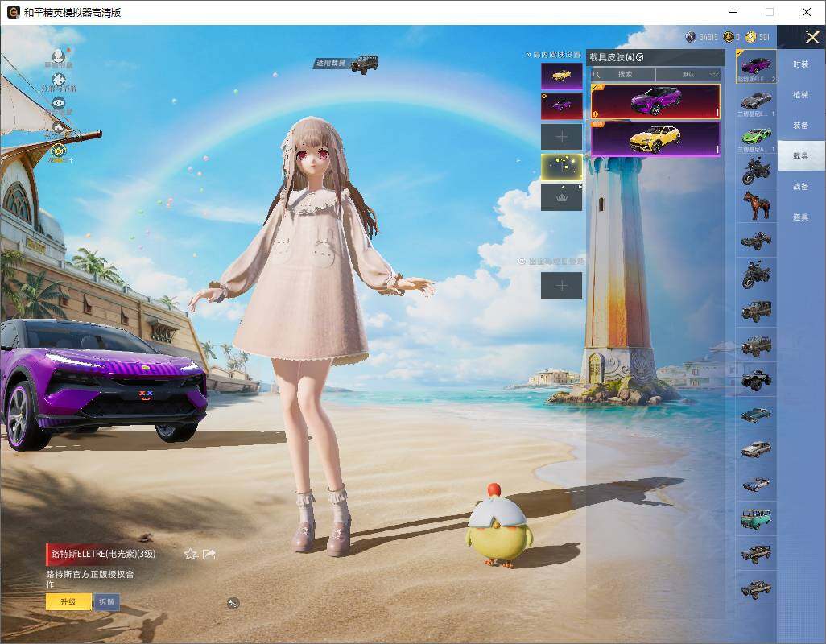Expand the 默认 sort dropdown

pyautogui.click(x=688, y=74)
